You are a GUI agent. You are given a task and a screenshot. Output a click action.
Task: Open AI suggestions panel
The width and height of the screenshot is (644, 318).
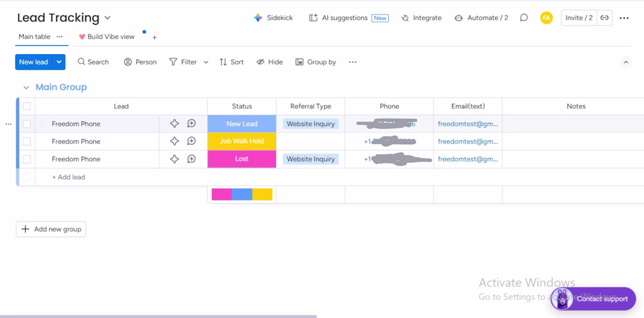(349, 18)
